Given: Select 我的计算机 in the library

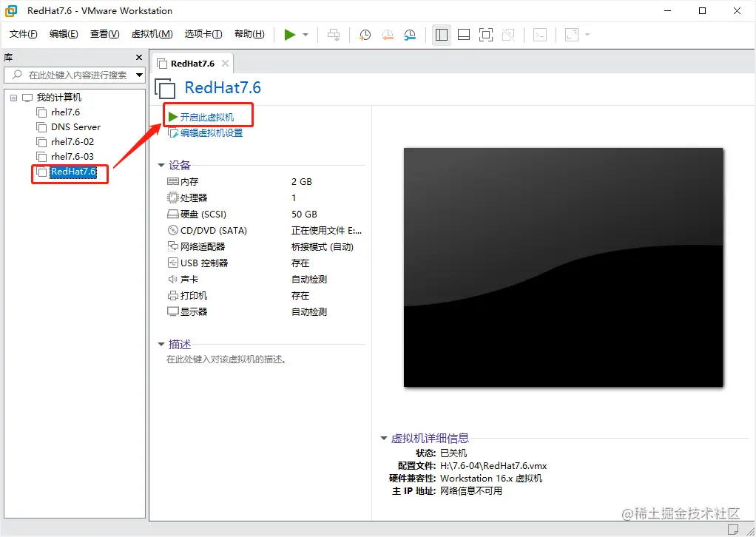Looking at the screenshot, I should tap(59, 98).
